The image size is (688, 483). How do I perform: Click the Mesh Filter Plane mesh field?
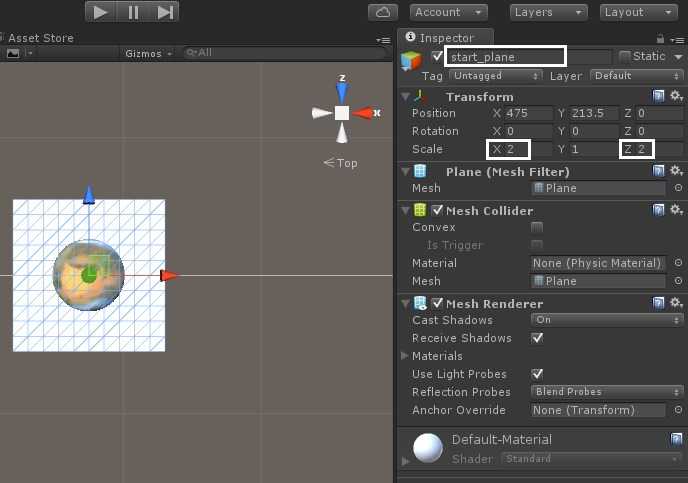598,188
